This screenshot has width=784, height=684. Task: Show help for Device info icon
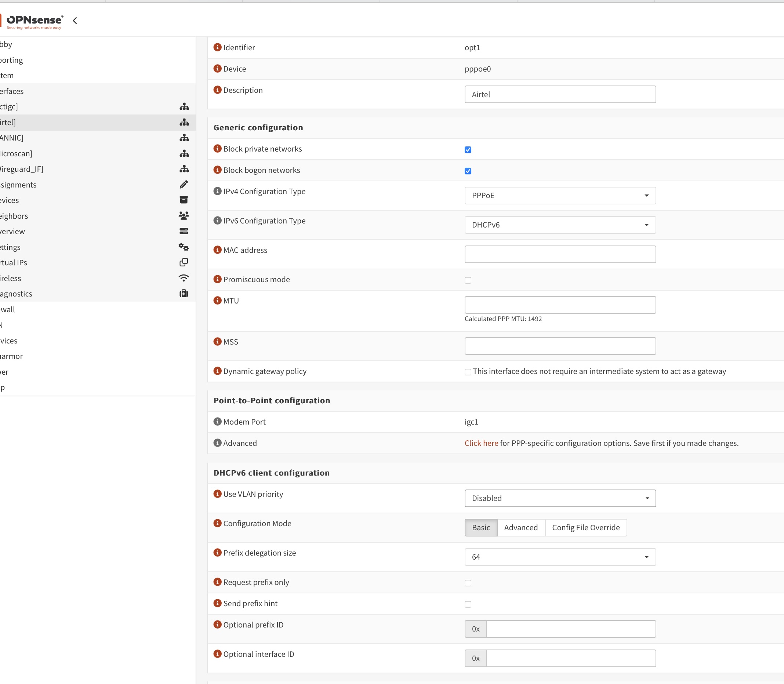218,68
